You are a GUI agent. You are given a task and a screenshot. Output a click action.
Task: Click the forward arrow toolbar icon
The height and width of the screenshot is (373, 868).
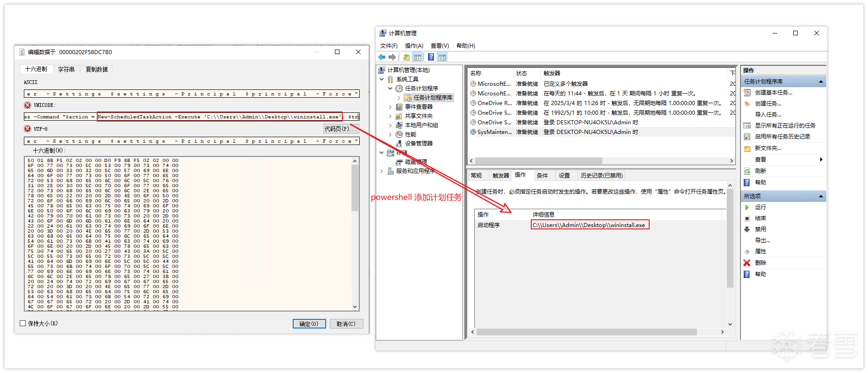(x=392, y=57)
